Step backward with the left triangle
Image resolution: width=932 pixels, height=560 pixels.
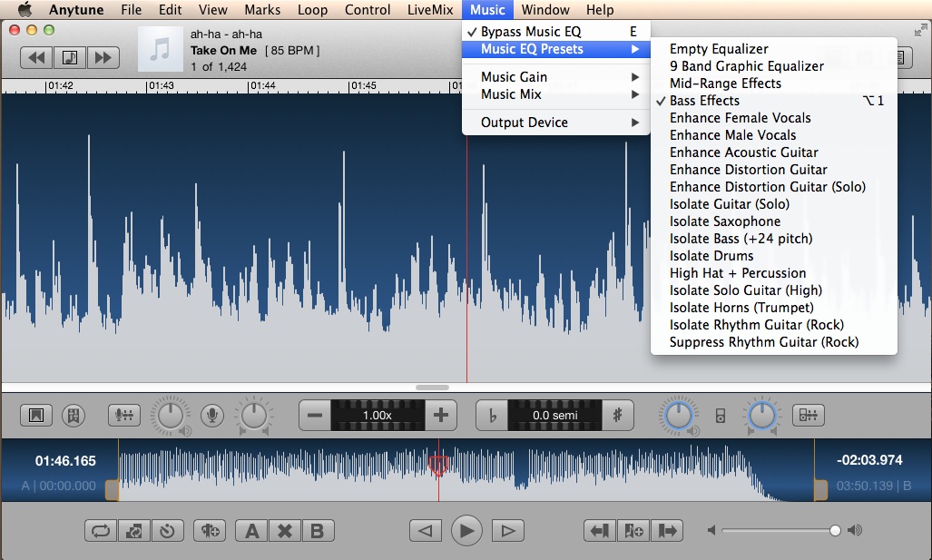coord(426,530)
